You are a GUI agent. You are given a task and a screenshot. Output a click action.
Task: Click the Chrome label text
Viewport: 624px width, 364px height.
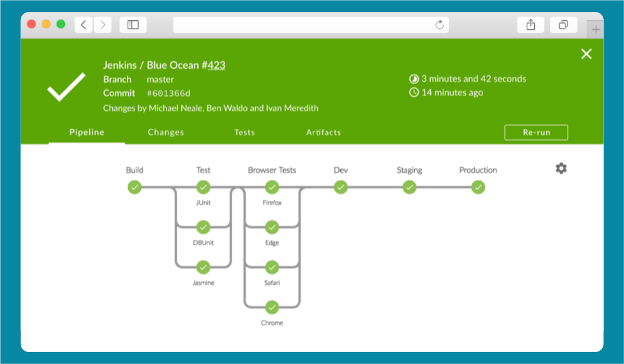[272, 323]
